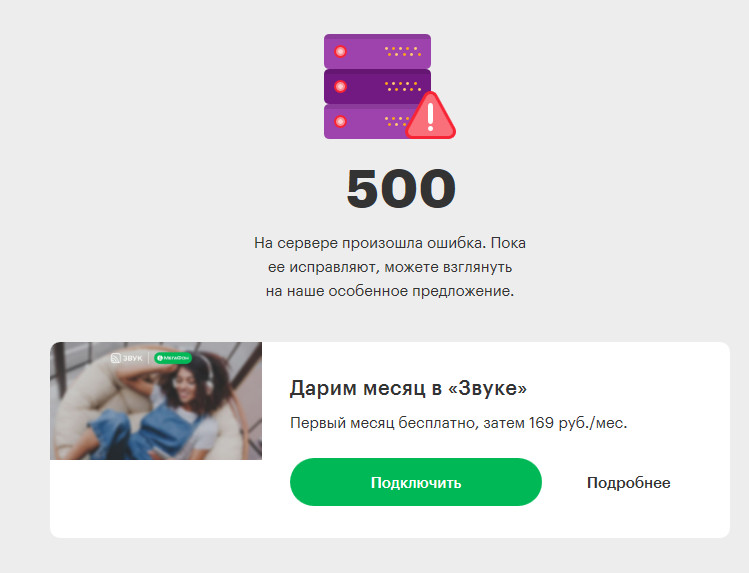Viewport: 749px width, 573px height.
Task: Open promo photo of woman with headphones
Action: (x=156, y=401)
